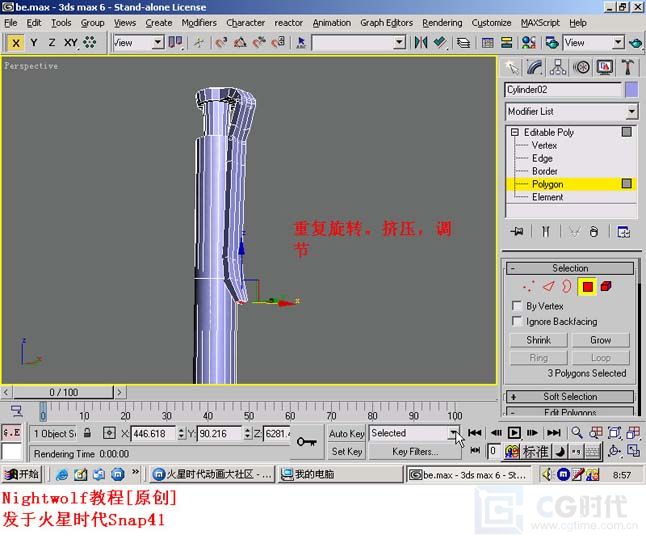This screenshot has width=646, height=539.
Task: Toggle selection lock padlock icon
Action: click(87, 433)
